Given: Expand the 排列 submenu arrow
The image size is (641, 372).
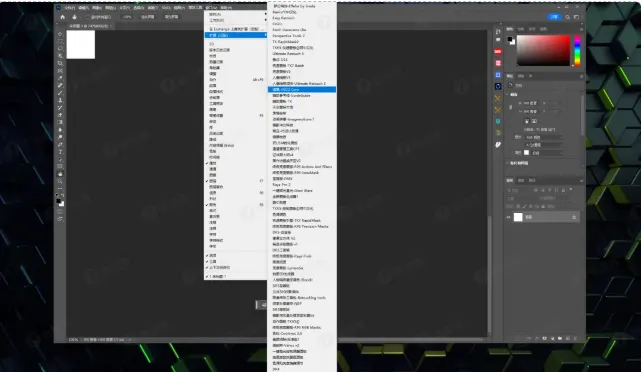Looking at the screenshot, I should (265, 14).
